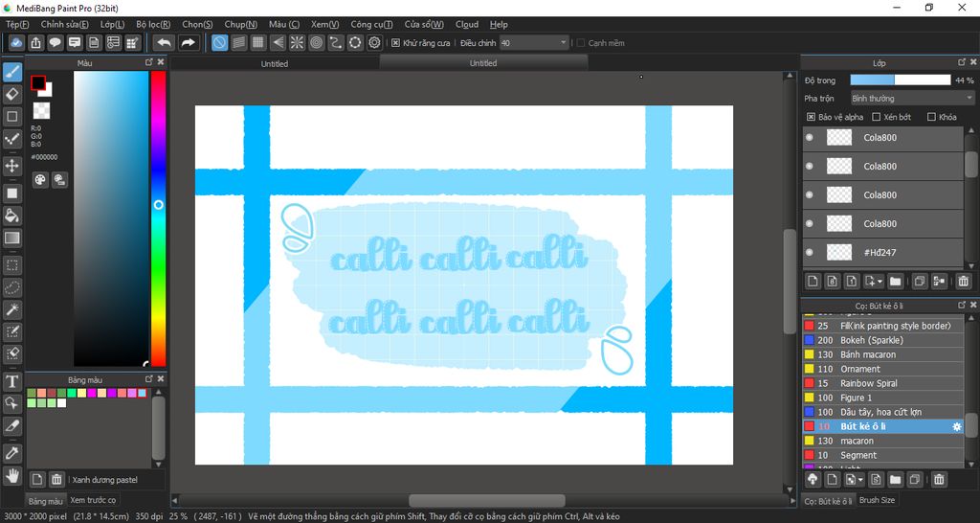This screenshot has height=523, width=980.
Task: Select the Rainbow Spiral brush
Action: (883, 383)
